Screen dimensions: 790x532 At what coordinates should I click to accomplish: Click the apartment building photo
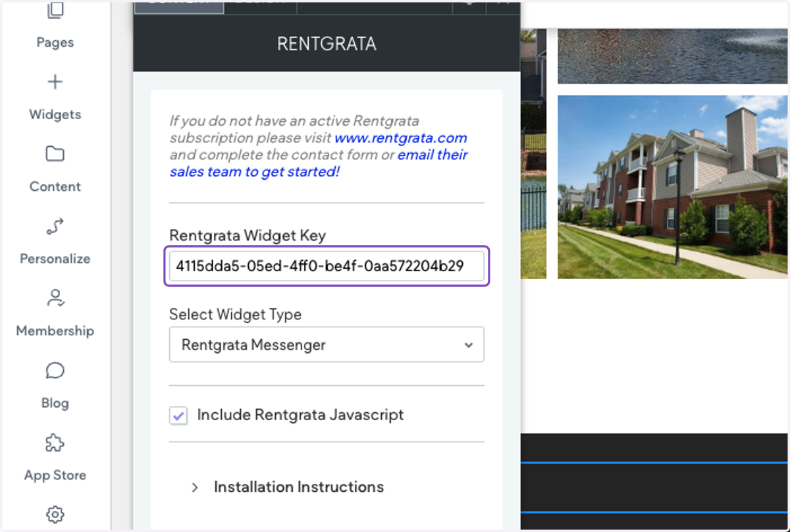pyautogui.click(x=672, y=187)
